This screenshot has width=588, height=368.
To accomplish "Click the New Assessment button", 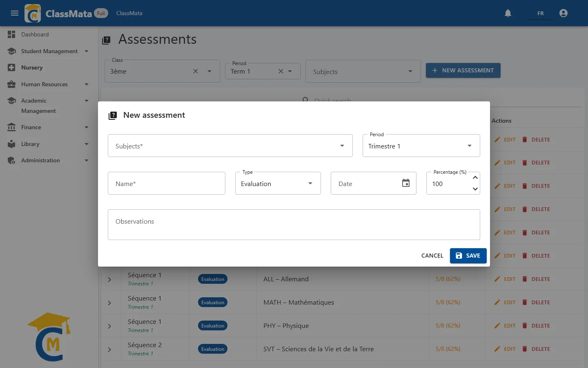I will (x=463, y=70).
